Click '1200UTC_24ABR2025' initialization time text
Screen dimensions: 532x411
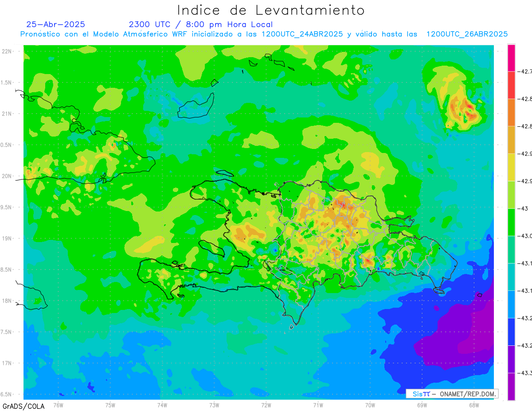pyautogui.click(x=302, y=34)
